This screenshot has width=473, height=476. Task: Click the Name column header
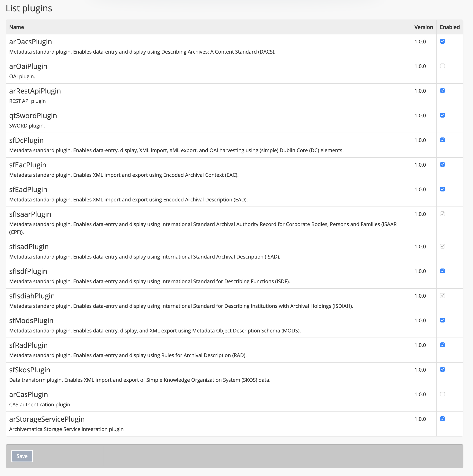16,27
